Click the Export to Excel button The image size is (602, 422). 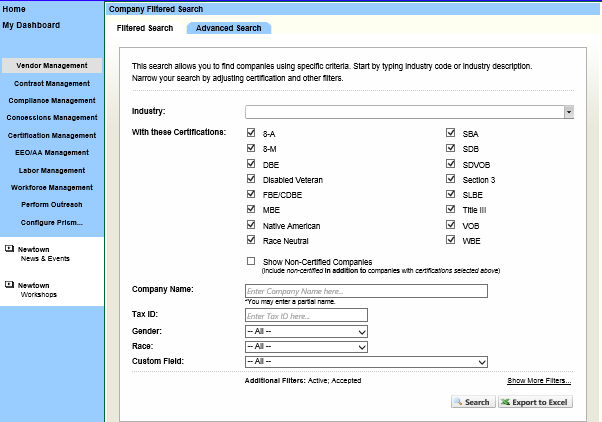click(x=534, y=402)
